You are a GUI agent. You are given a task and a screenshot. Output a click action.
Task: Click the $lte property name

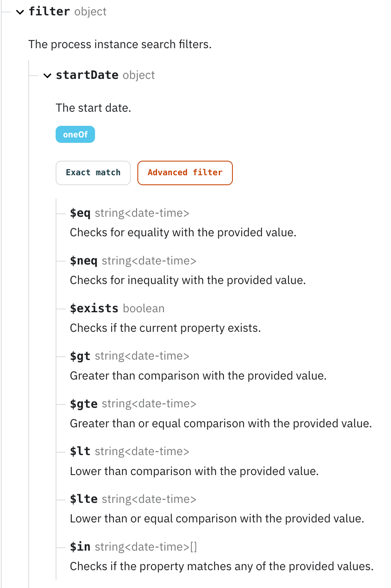click(83, 499)
